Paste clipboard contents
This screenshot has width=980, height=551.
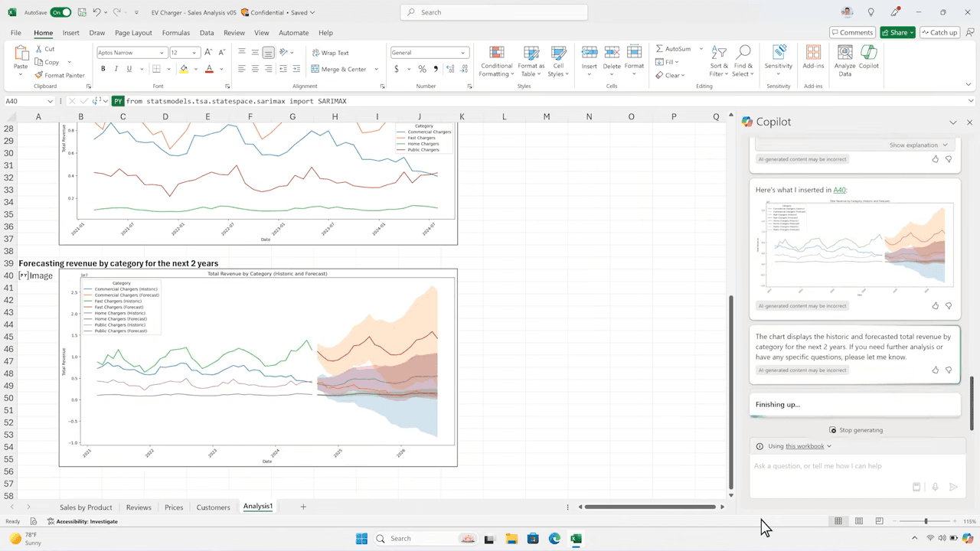pyautogui.click(x=21, y=58)
